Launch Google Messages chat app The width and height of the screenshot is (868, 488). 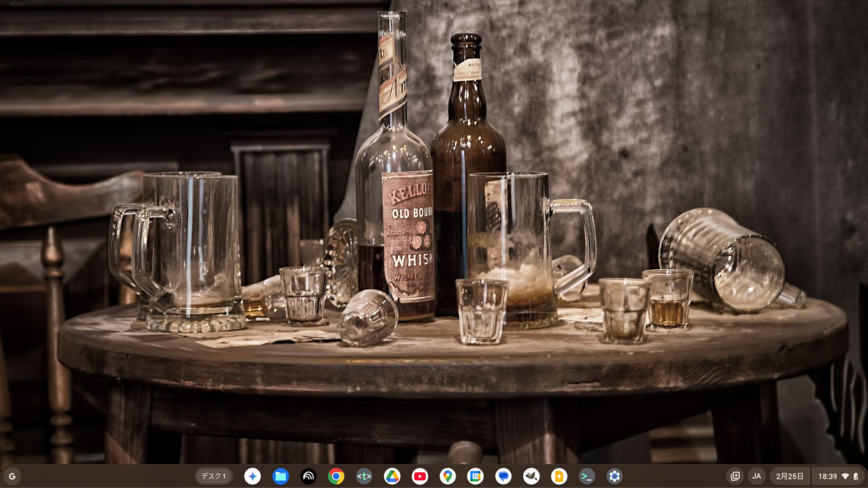(503, 476)
